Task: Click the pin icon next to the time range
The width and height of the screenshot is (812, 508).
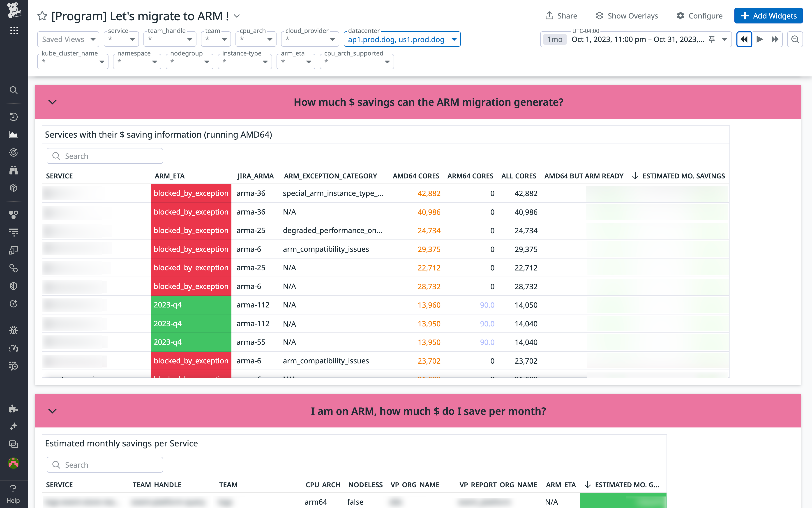Action: click(x=712, y=39)
